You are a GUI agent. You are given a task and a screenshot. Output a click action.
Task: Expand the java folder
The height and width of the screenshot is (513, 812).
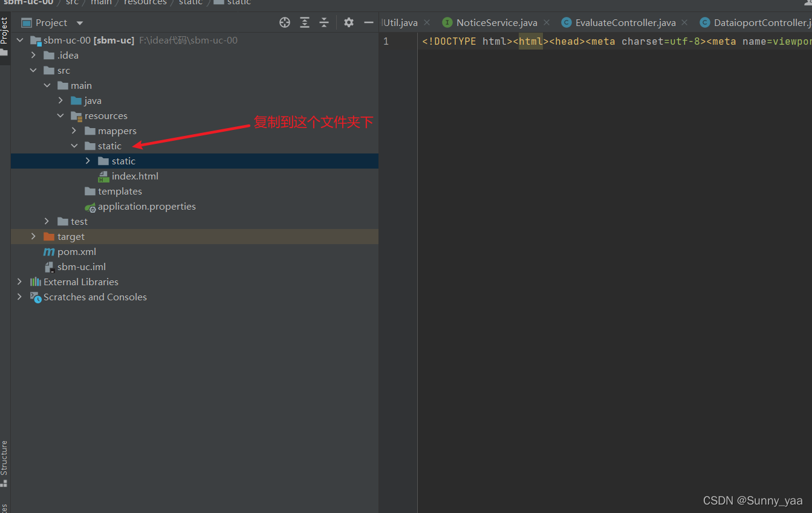click(x=60, y=100)
